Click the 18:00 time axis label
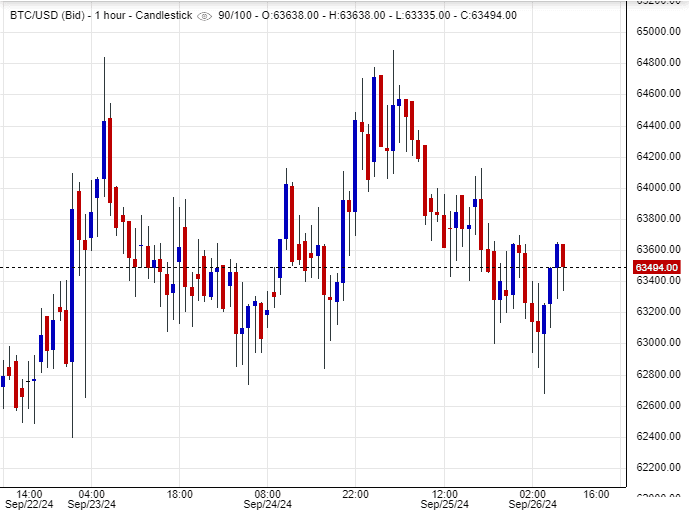This screenshot has height=510, width=689. (180, 494)
